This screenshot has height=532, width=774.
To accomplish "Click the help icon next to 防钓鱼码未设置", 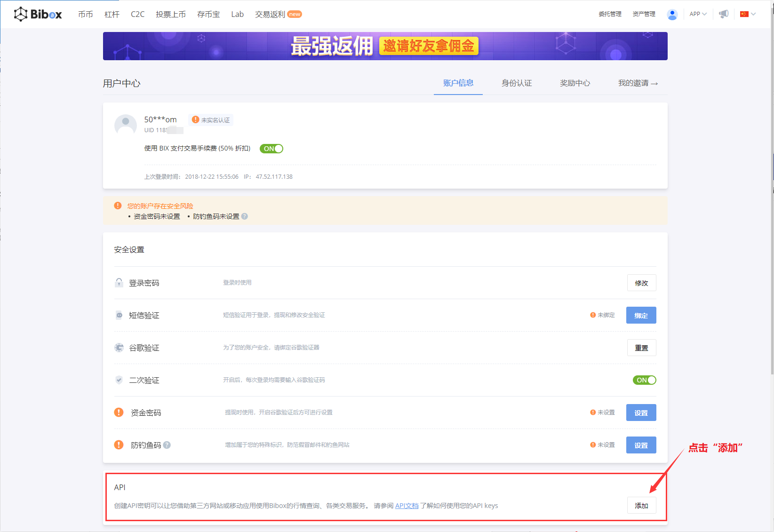I will (x=244, y=216).
